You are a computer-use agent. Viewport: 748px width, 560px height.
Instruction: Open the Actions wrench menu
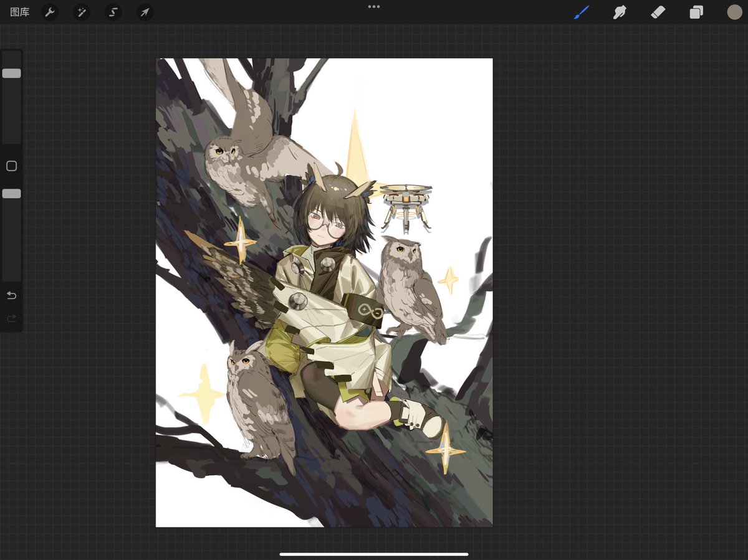click(50, 12)
